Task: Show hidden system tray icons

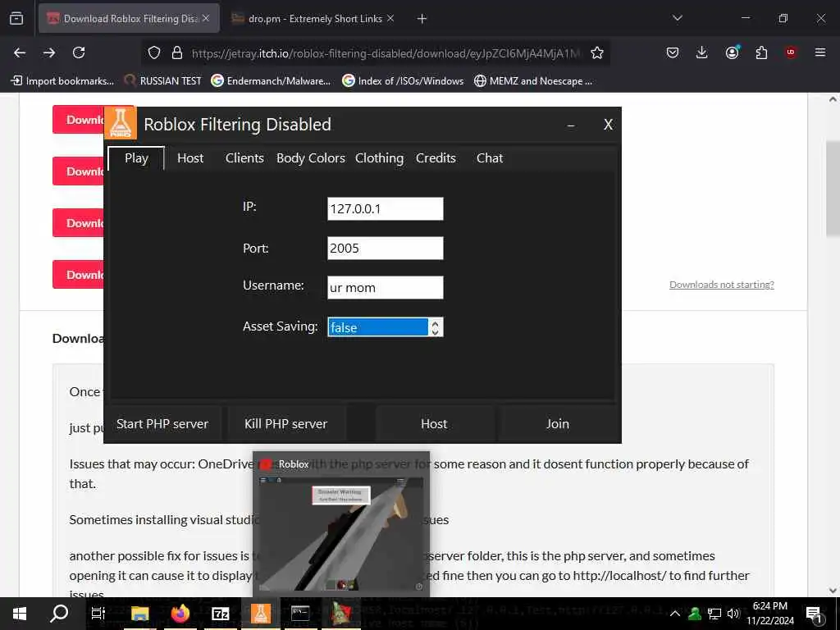Action: point(675,614)
